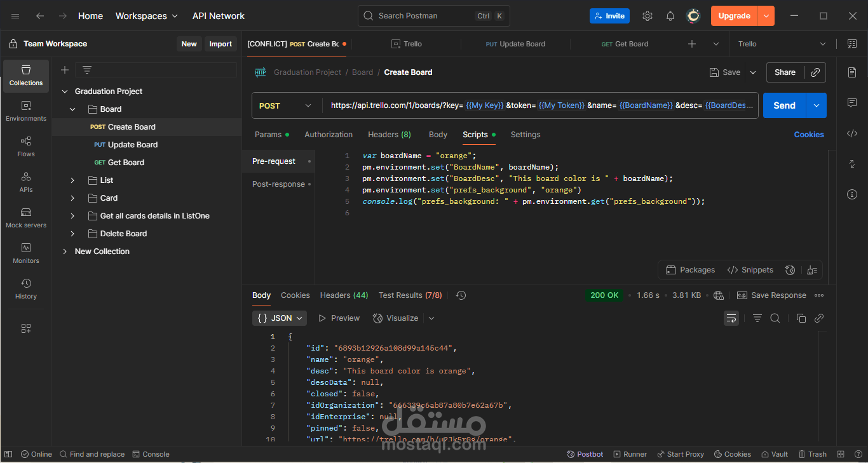
Task: Switch to the request Headers (8) tab
Action: pos(390,135)
